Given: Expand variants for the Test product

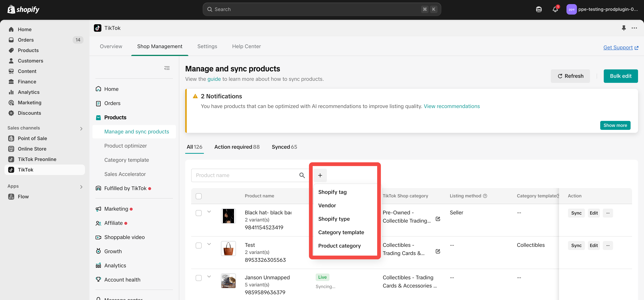Looking at the screenshot, I should pyautogui.click(x=209, y=244).
